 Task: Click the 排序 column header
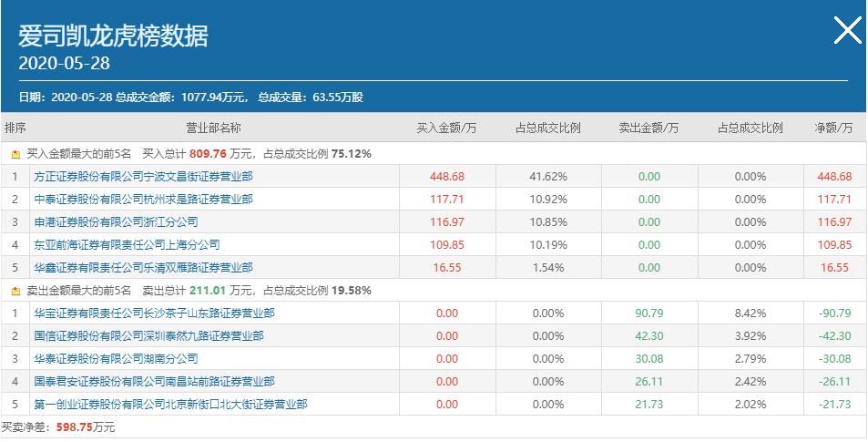pyautogui.click(x=15, y=128)
